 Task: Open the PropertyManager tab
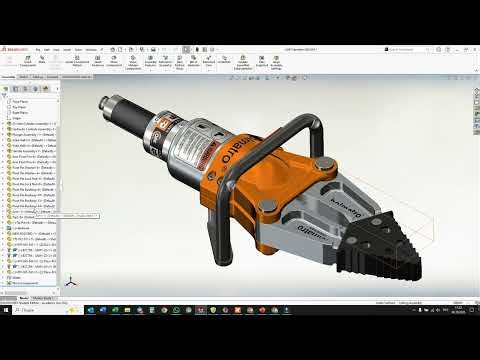16,89
